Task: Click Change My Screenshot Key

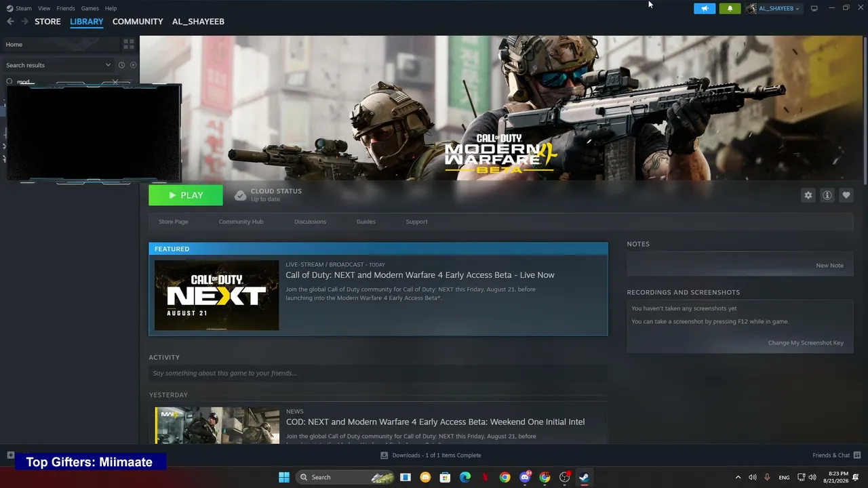Action: tap(806, 343)
